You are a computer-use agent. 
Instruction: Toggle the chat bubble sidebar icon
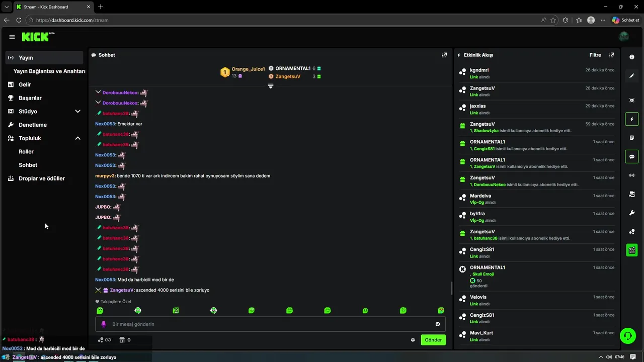pyautogui.click(x=632, y=156)
